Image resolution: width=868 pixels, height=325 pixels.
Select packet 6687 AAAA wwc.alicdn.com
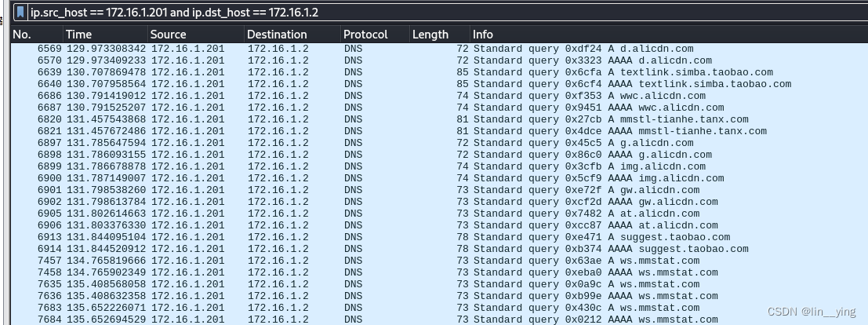(439, 108)
